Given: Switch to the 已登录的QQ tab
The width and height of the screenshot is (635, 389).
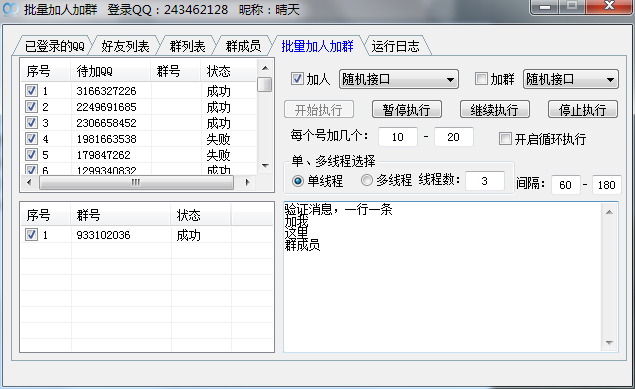Looking at the screenshot, I should [54, 46].
